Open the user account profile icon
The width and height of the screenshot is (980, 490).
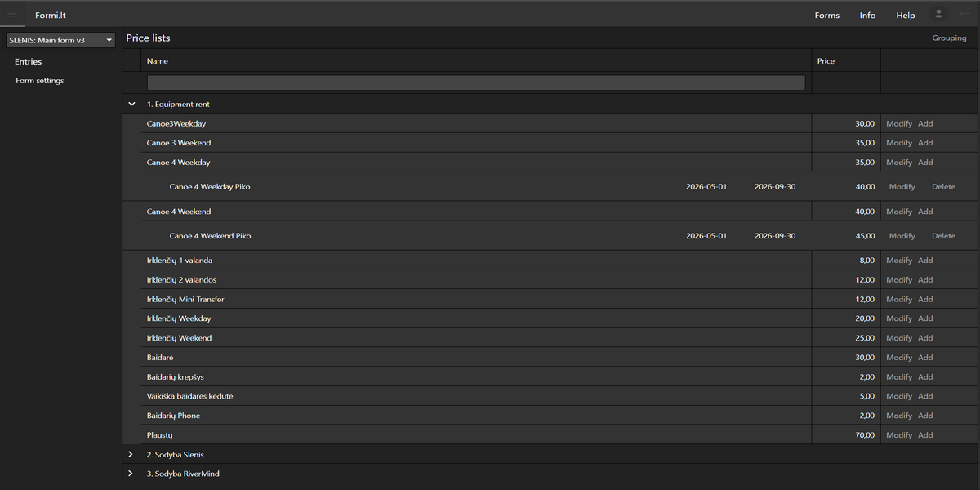tap(938, 14)
